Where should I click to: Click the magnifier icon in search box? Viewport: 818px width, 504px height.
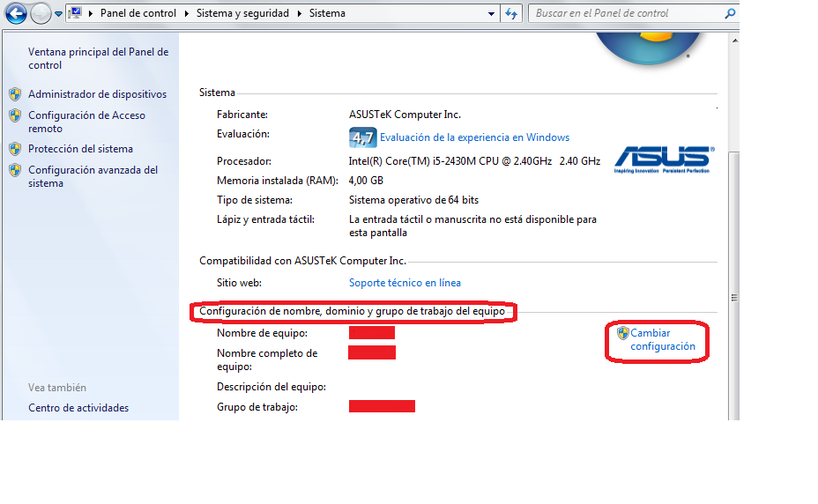[729, 14]
